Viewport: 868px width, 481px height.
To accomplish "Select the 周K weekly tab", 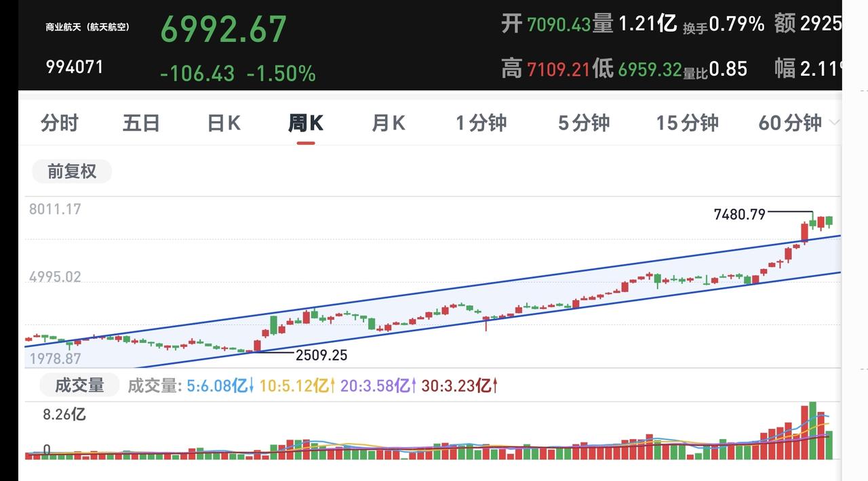I will [x=306, y=123].
